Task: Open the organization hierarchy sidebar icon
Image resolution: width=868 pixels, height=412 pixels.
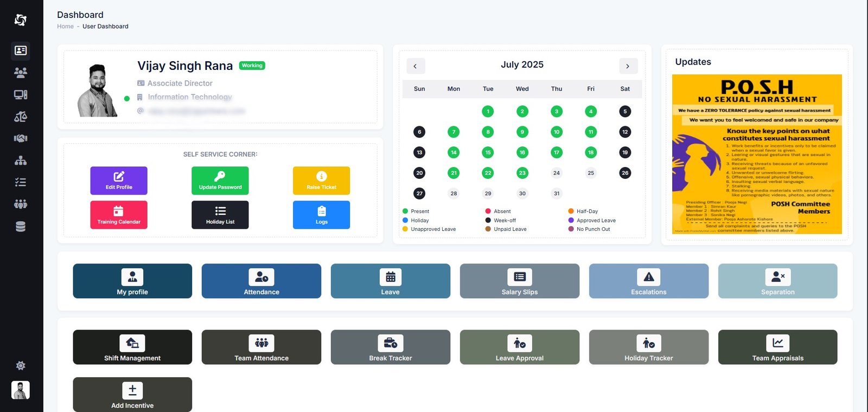Action: coord(21,160)
